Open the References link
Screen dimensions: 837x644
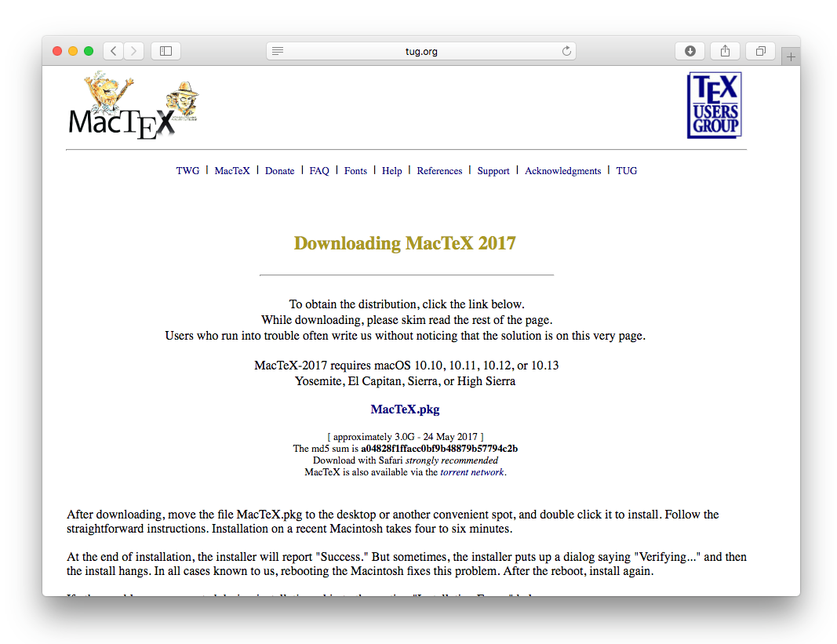coord(439,171)
